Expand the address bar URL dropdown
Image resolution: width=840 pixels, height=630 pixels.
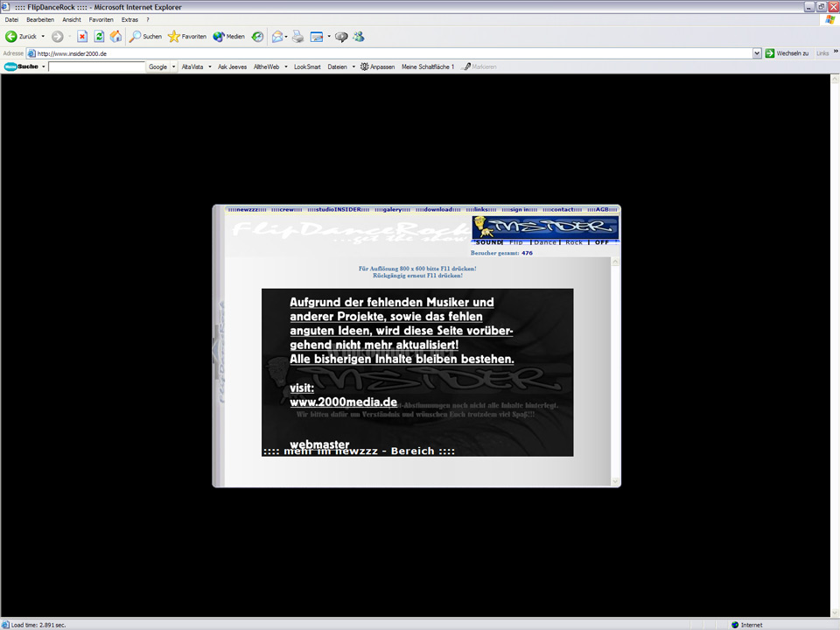(x=758, y=52)
